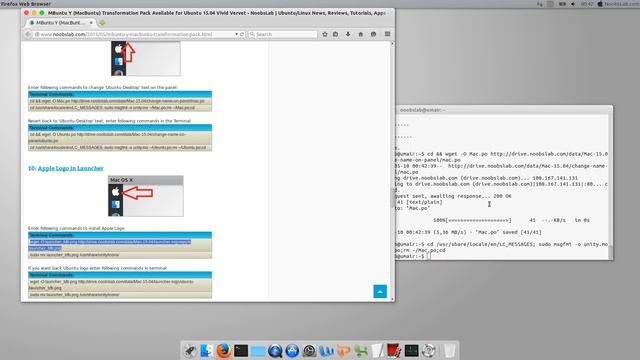Viewport: 640px width, 360px height.
Task: Open the Finder file manager from the dock
Action: point(207,351)
